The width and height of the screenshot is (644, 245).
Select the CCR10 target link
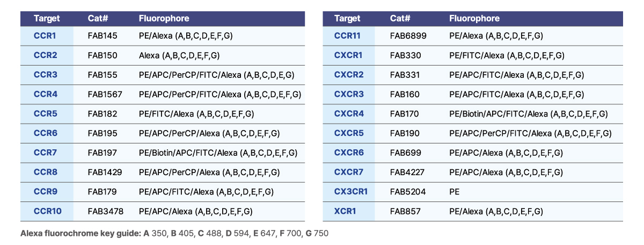coord(48,212)
